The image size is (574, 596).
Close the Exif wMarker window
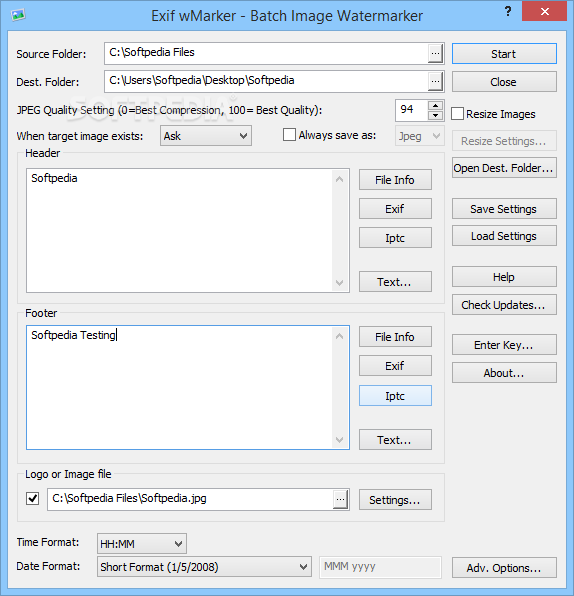coord(544,11)
